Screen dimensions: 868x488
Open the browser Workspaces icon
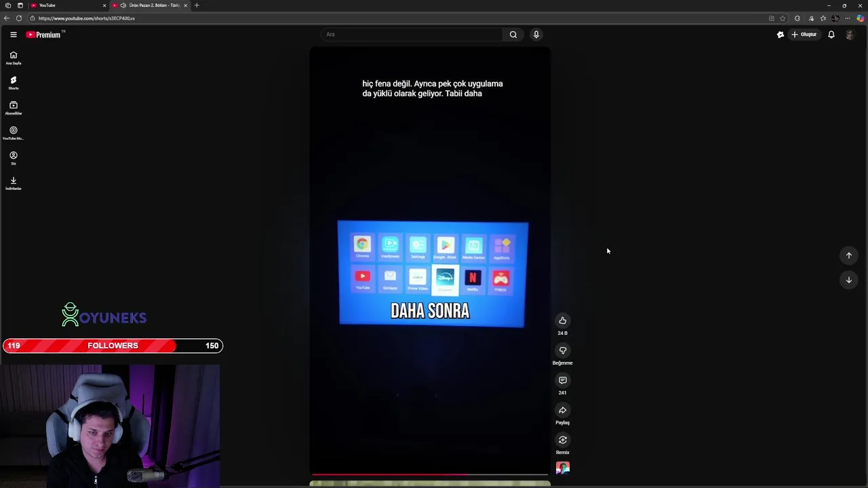coord(7,5)
